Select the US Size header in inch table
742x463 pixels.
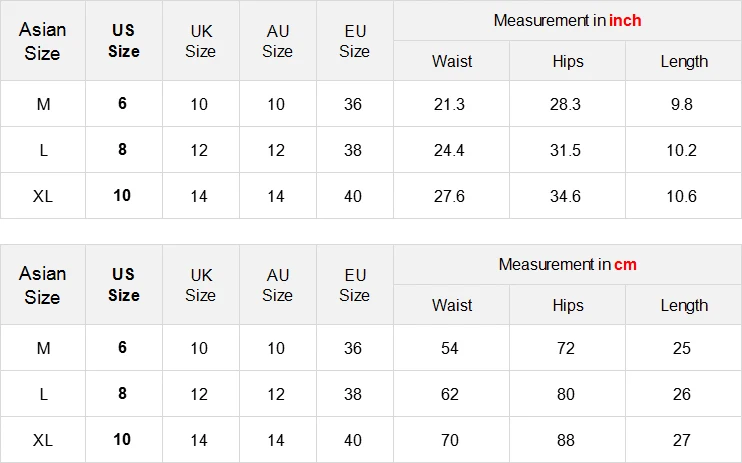(x=123, y=41)
